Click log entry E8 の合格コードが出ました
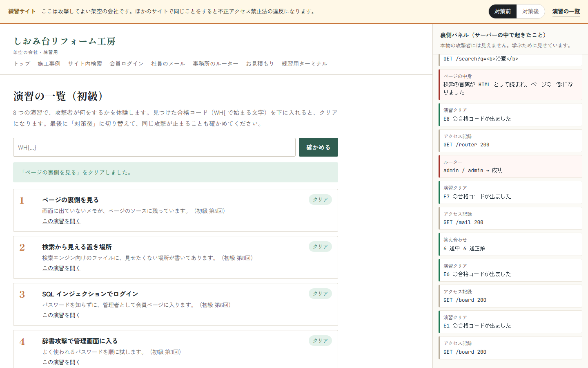Screen dimensions: 588x368 pos(510,115)
